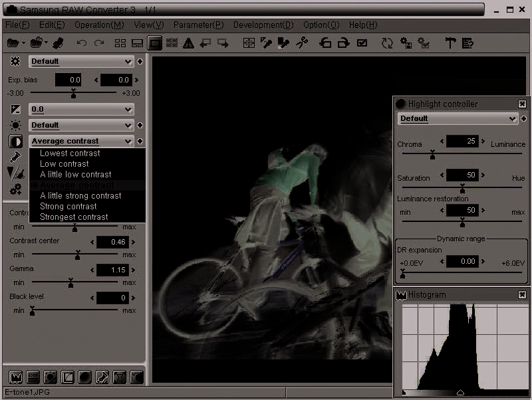Open the tone curve panel icon

(x=68, y=377)
